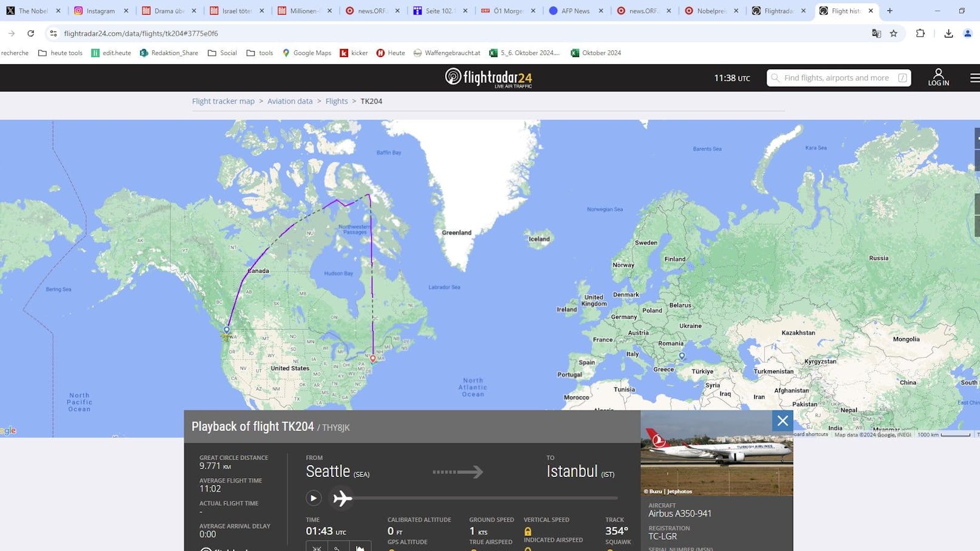Open the heute tools bookmark folder

coord(60,53)
